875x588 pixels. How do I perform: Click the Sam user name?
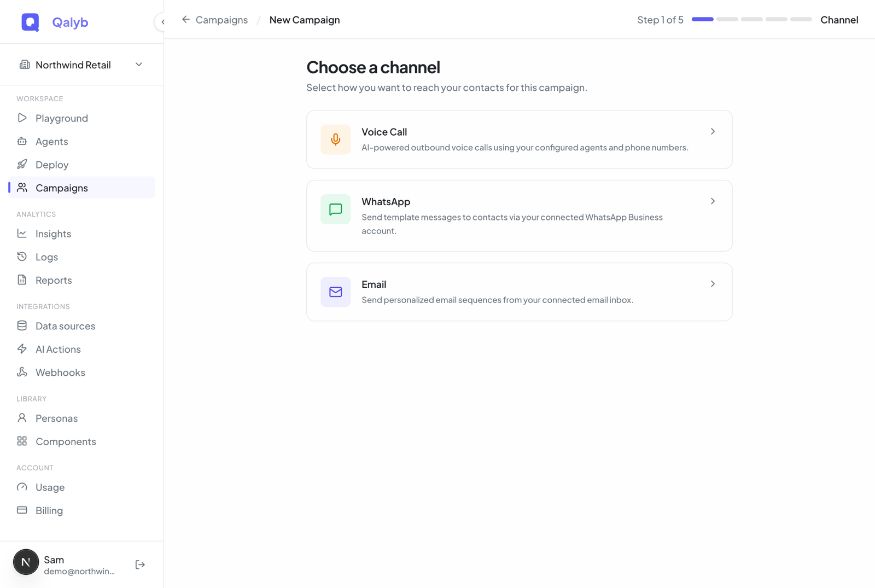pyautogui.click(x=54, y=560)
